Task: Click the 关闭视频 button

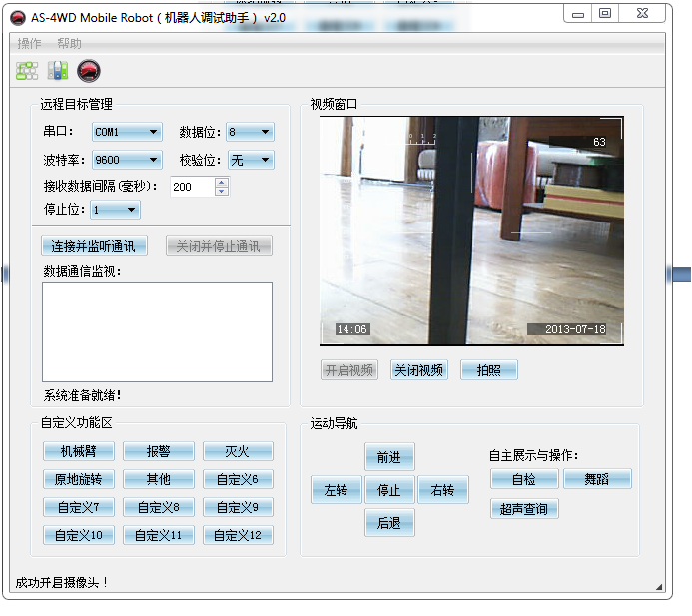Action: pos(418,370)
